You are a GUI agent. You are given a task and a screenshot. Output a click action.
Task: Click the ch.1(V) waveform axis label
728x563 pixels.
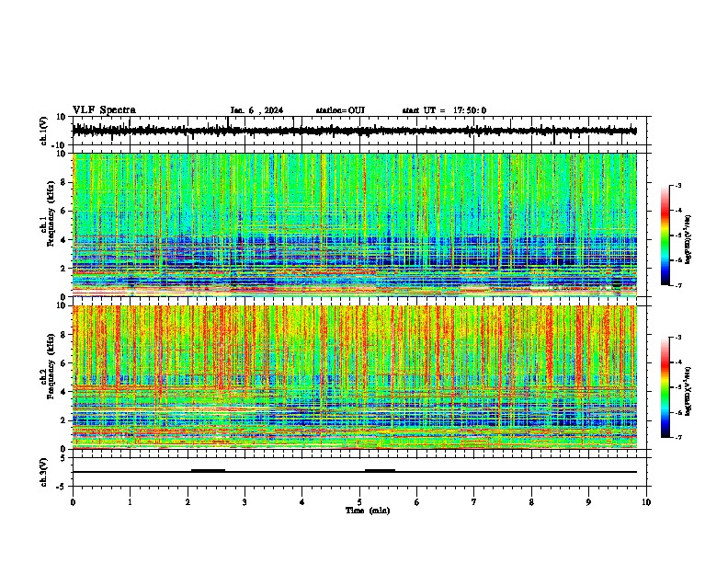tap(44, 131)
